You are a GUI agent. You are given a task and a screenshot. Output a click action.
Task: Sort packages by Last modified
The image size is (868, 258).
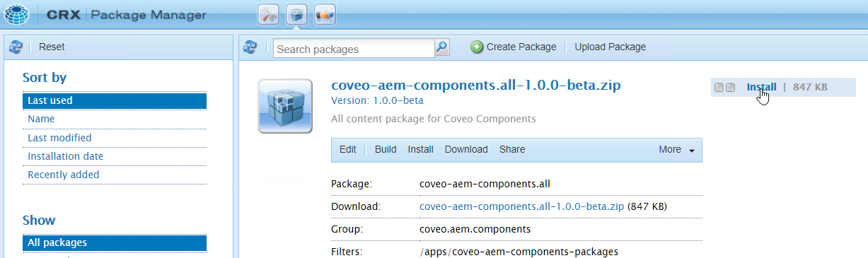click(x=115, y=137)
